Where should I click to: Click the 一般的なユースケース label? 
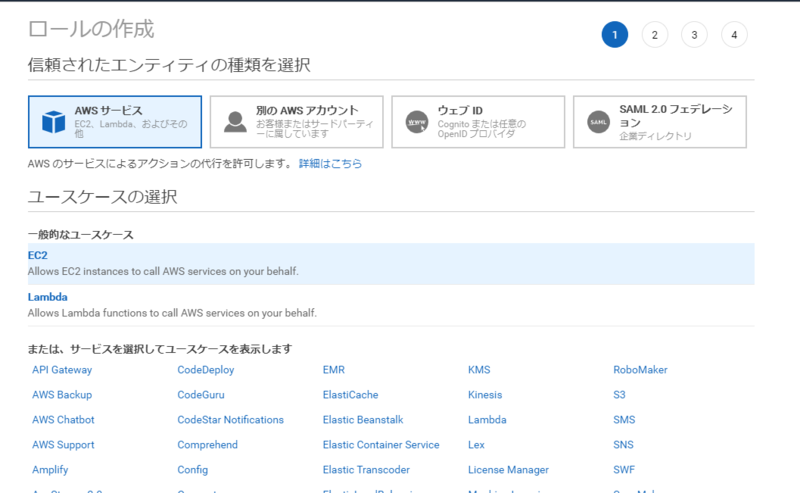81,235
